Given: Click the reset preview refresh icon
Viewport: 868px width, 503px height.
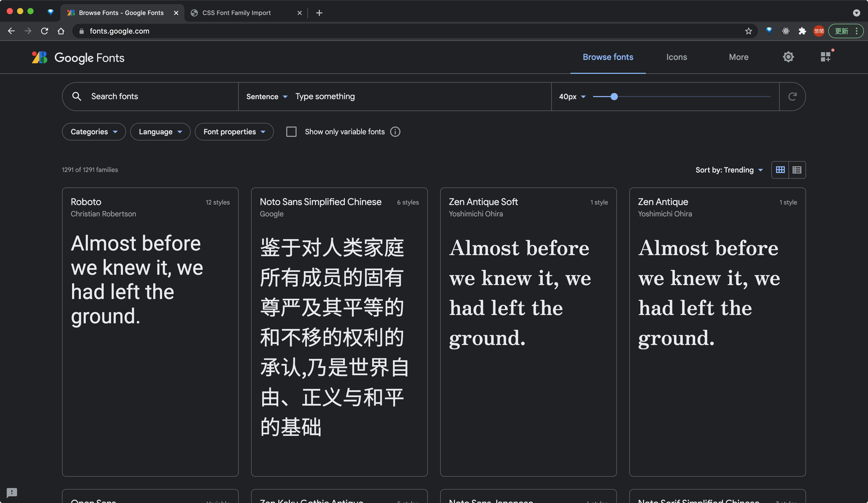Looking at the screenshot, I should 792,96.
